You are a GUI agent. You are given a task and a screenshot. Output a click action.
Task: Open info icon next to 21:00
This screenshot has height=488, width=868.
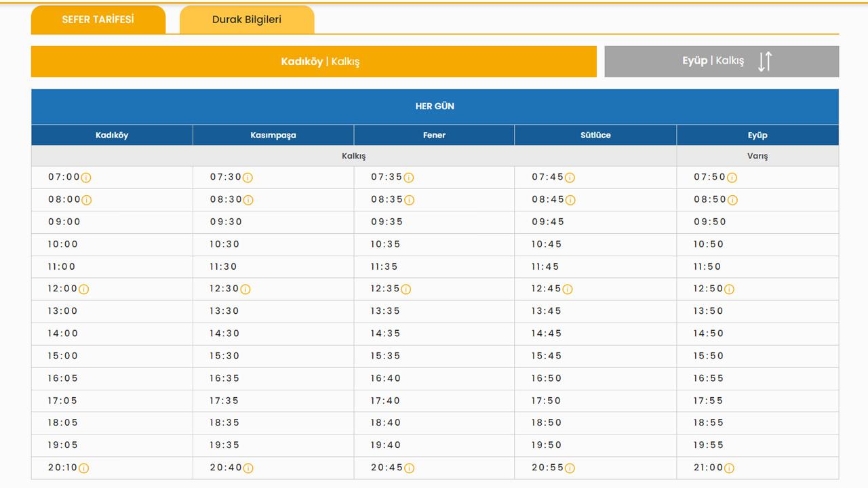pyautogui.click(x=730, y=468)
